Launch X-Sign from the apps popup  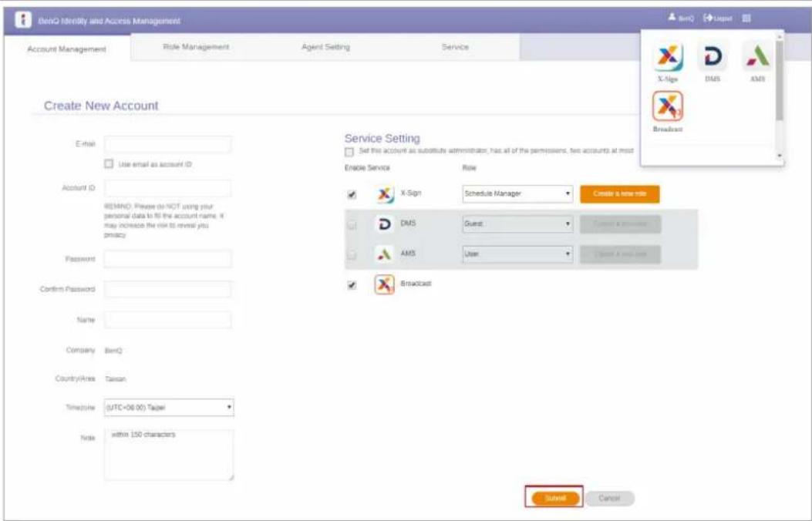(x=668, y=57)
